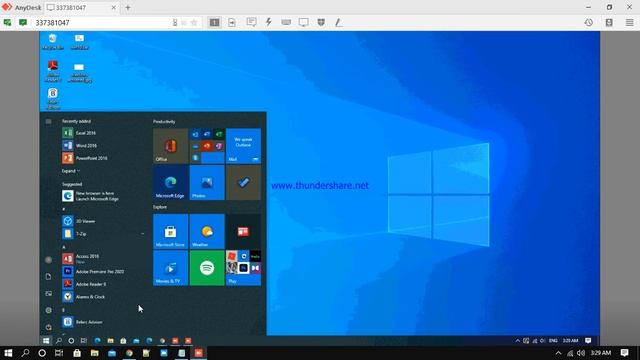Click remote desktop Start button
The height and width of the screenshot is (360, 640).
tap(46, 340)
